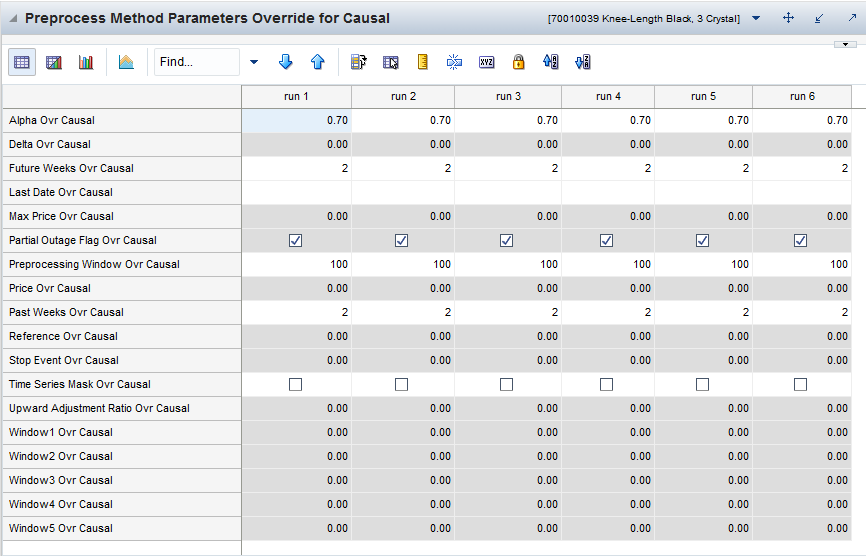Uncheck Partial Outage Flag for run 5
The image size is (866, 556).
click(703, 240)
